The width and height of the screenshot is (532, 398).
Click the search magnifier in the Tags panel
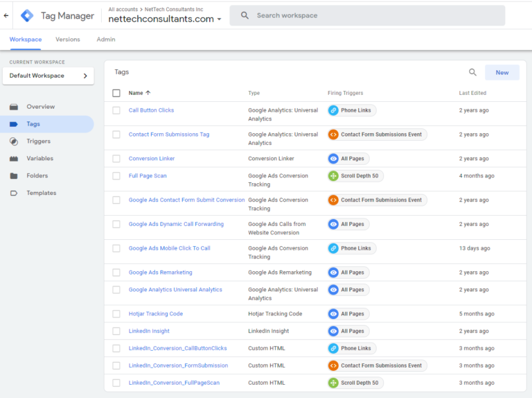pyautogui.click(x=472, y=72)
